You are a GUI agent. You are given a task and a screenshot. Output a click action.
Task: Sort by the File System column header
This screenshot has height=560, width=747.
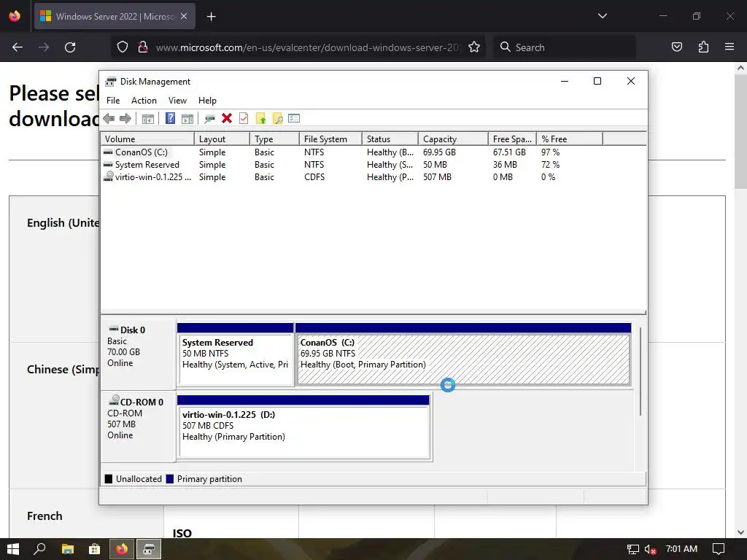pyautogui.click(x=330, y=139)
